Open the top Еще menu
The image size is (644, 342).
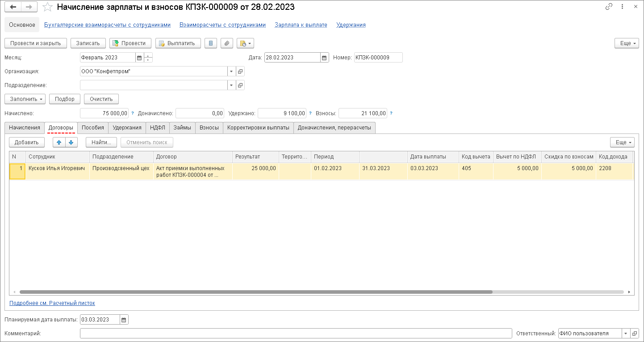click(x=627, y=43)
